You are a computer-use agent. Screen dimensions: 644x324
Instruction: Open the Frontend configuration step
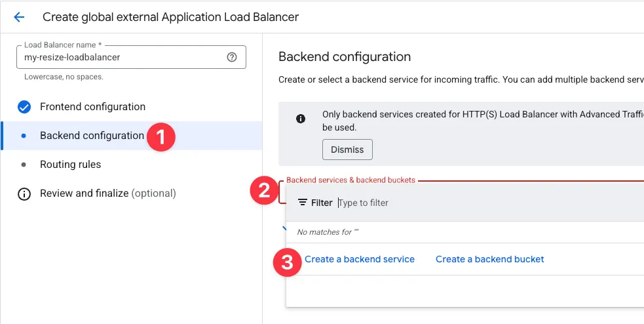pos(92,107)
